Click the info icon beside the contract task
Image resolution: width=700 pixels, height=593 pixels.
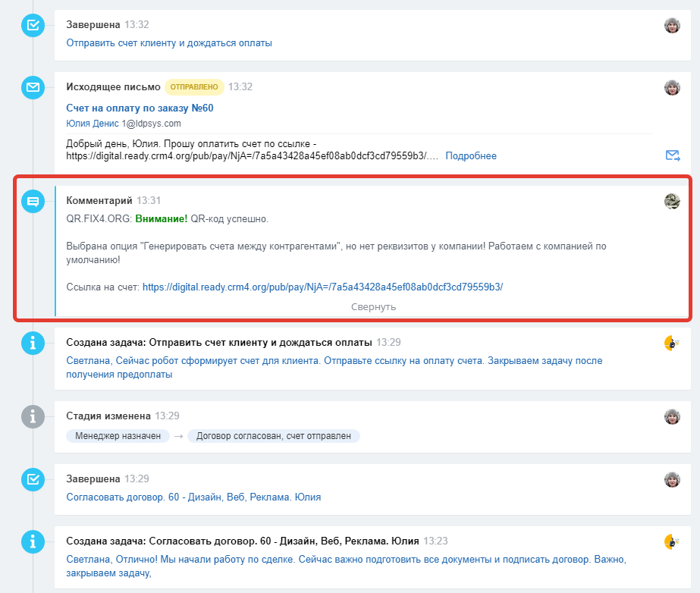point(33,541)
